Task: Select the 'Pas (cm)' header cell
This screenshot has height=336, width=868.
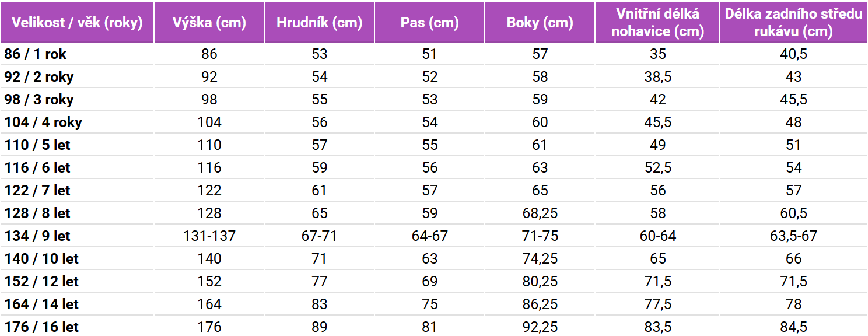Action: pos(429,23)
